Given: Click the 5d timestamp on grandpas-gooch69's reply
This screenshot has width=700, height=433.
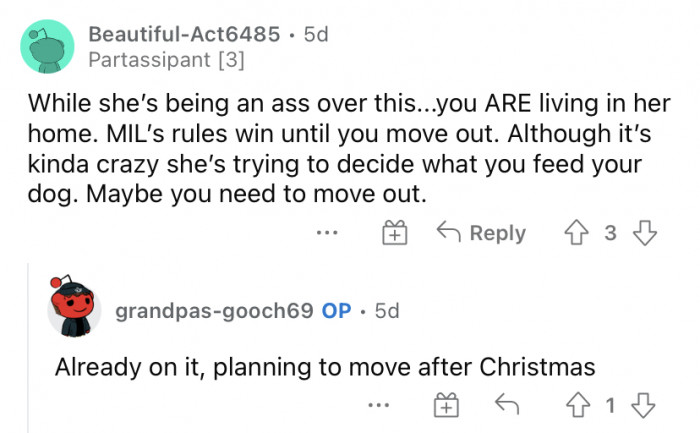Looking at the screenshot, I should point(385,311).
